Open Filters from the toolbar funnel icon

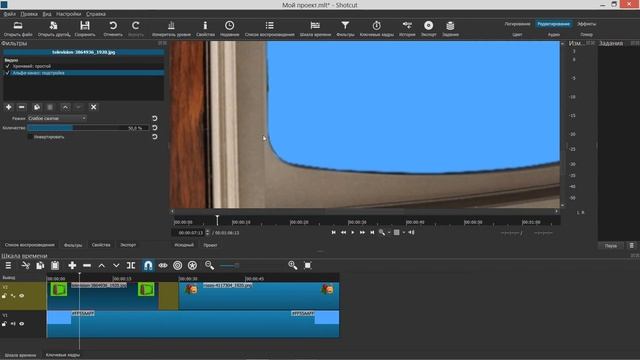[345, 26]
